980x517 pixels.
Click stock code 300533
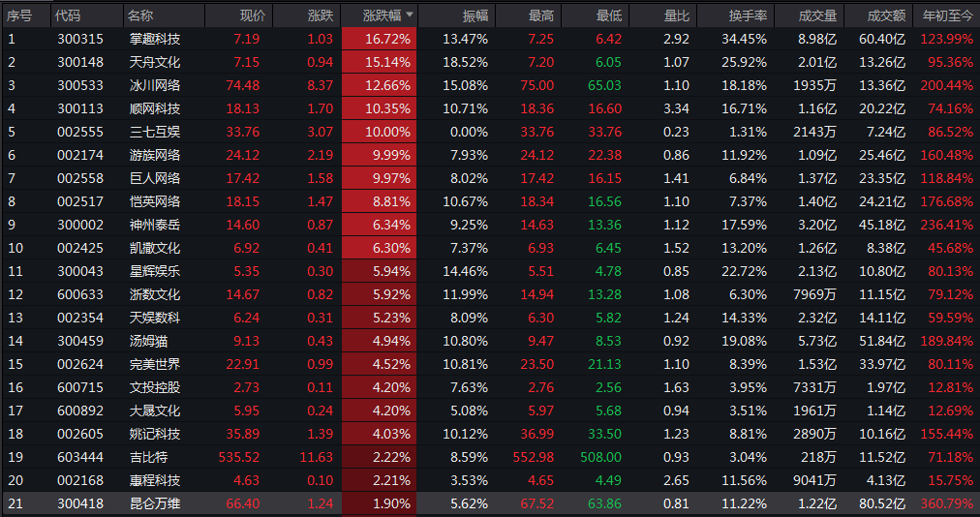tap(80, 85)
